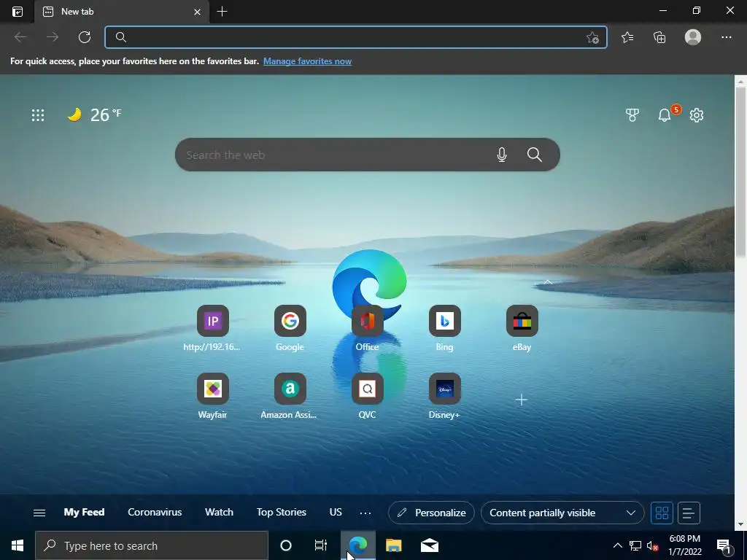This screenshot has height=560, width=747.
Task: Open the Disney+ quick link tile
Action: click(444, 396)
